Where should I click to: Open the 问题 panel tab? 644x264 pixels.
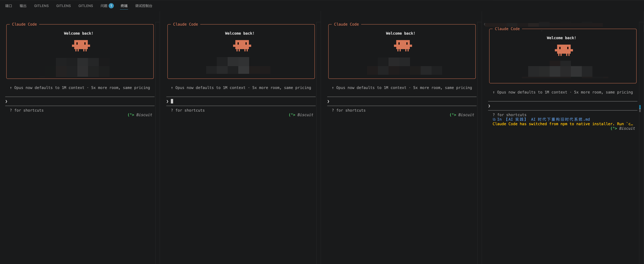(x=104, y=6)
